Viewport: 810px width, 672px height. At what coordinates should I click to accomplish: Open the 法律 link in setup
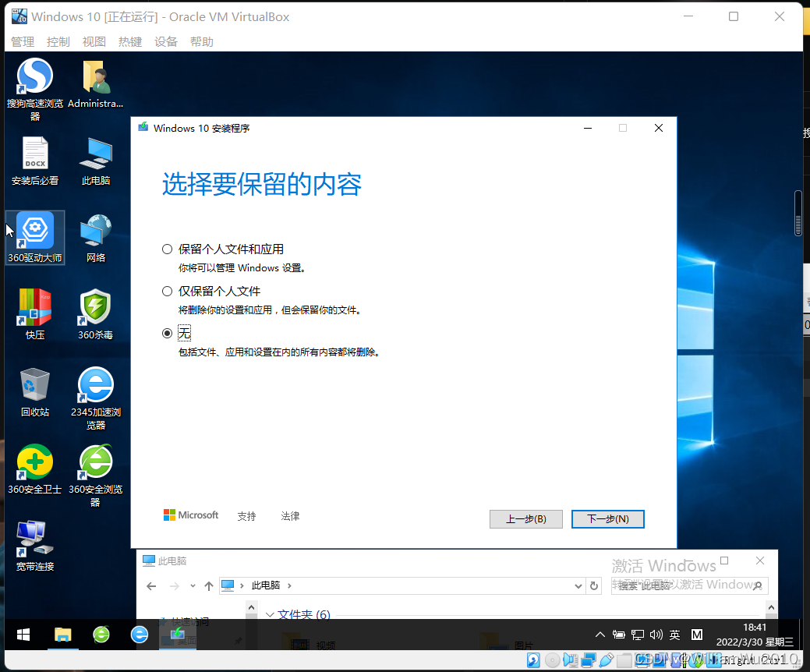coord(290,516)
